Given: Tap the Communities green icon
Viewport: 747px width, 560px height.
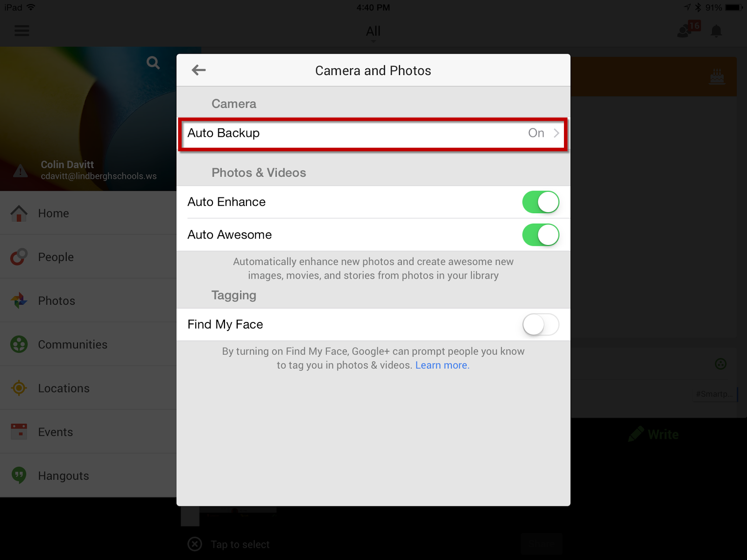Looking at the screenshot, I should (x=19, y=344).
